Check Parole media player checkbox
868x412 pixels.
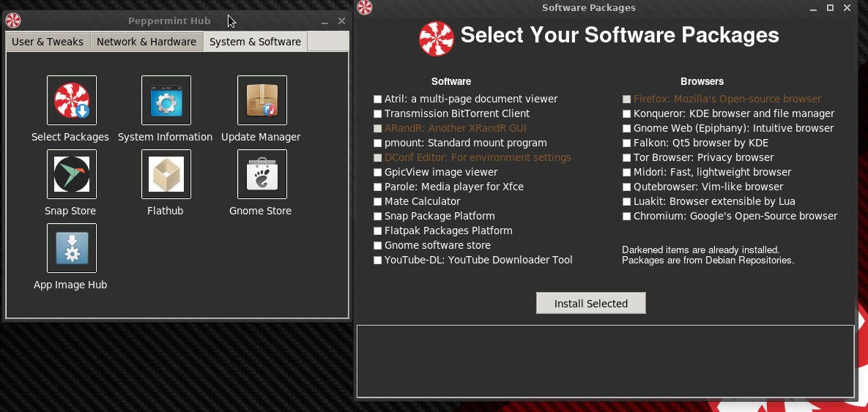click(377, 187)
